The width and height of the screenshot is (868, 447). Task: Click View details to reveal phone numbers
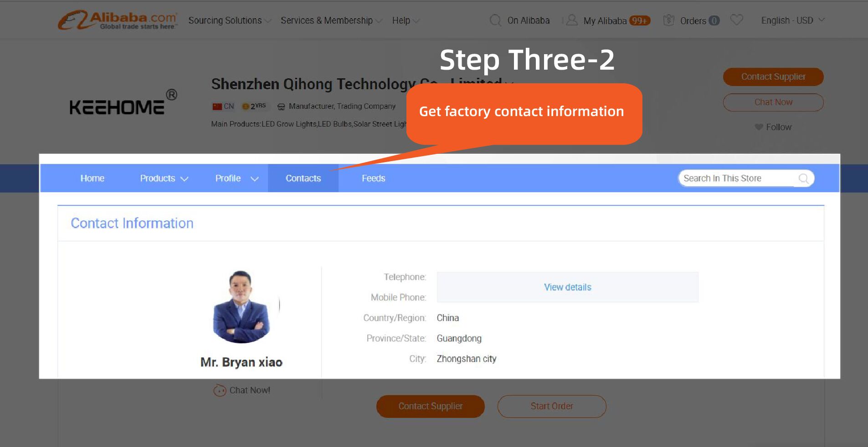[x=567, y=287]
